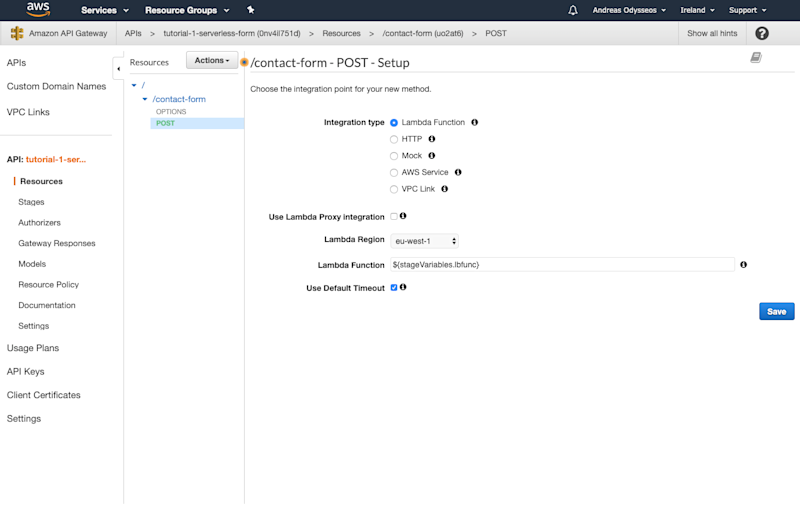Viewport: 800px width, 505px height.
Task: Collapse the root / resource tree node
Action: tap(134, 85)
